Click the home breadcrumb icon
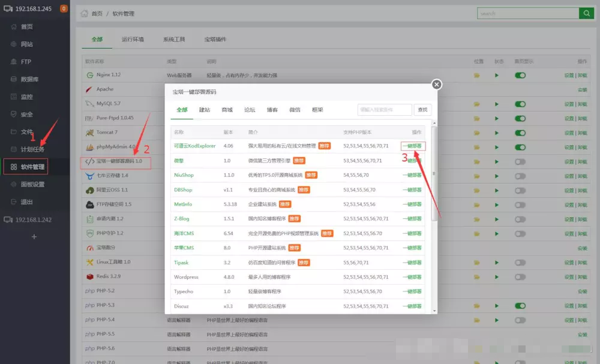 tap(84, 13)
